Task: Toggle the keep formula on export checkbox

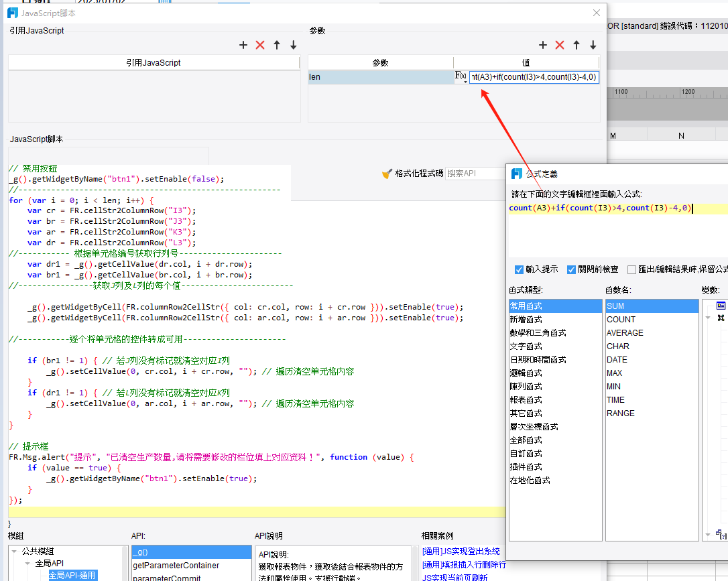Action: tap(631, 269)
